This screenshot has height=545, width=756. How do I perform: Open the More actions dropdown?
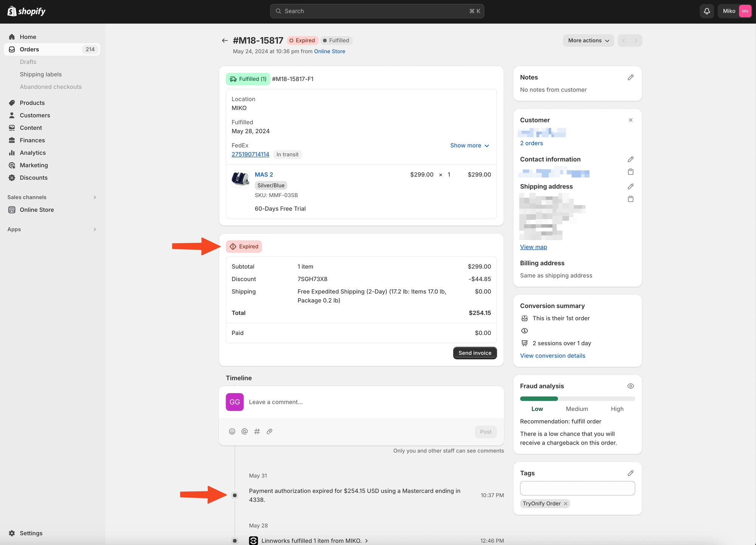tap(589, 40)
